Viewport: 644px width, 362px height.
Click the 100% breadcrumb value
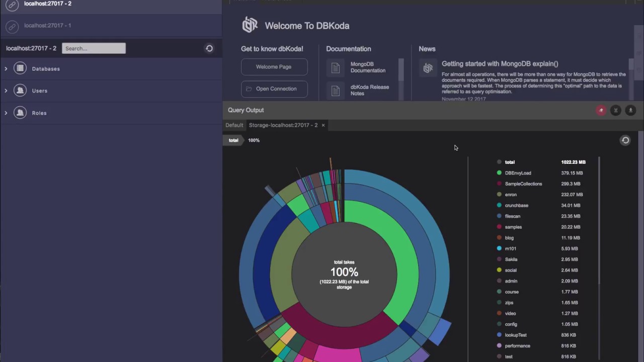click(254, 140)
